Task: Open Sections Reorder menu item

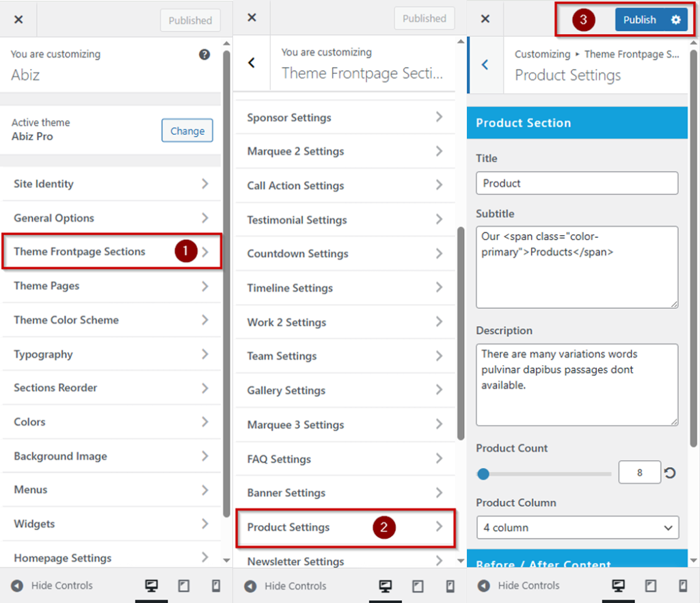Action: [x=111, y=388]
